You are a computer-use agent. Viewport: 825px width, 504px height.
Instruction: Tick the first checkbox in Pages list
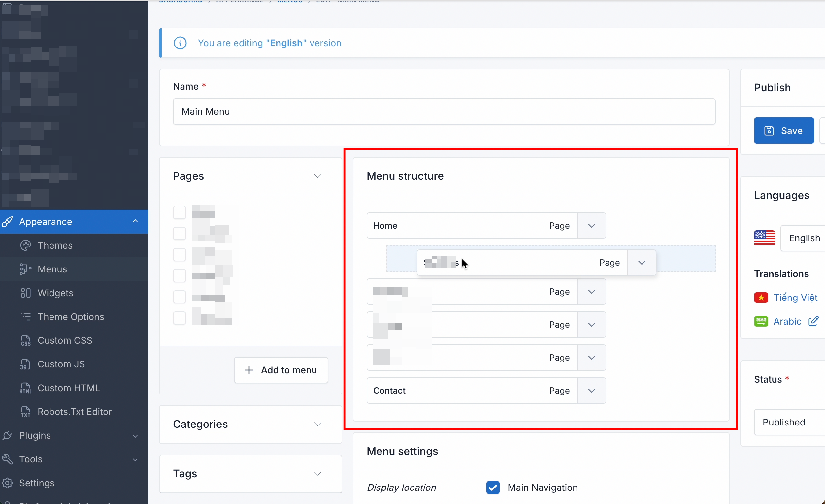180,212
